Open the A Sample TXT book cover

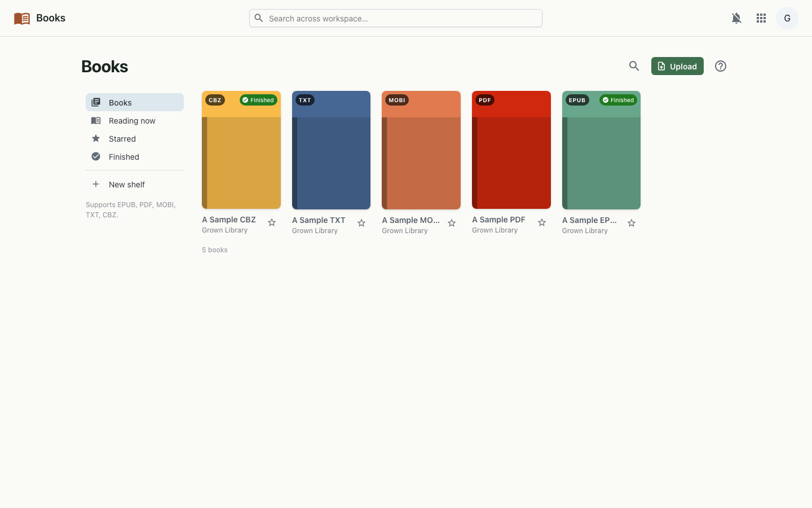(x=331, y=150)
